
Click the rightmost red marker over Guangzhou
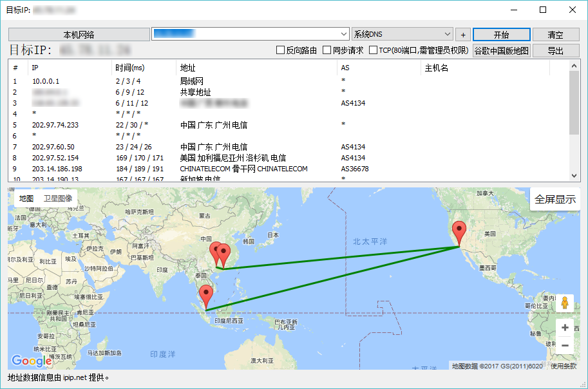(224, 254)
